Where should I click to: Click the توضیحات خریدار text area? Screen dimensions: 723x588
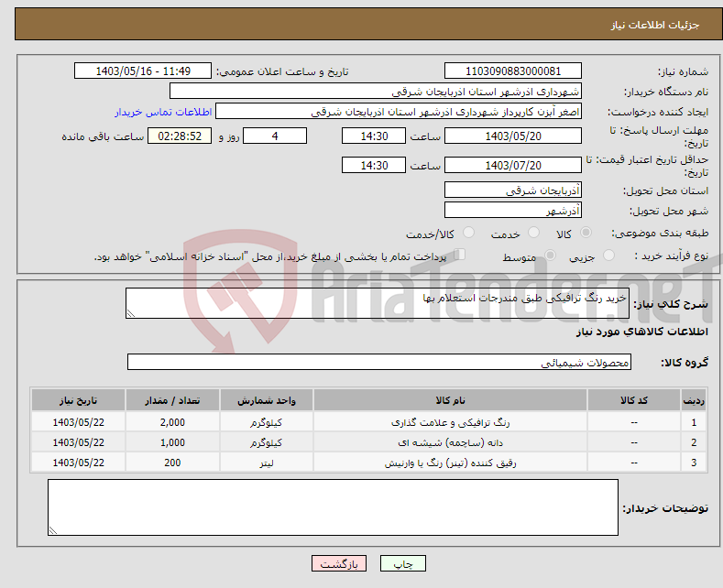[333, 507]
